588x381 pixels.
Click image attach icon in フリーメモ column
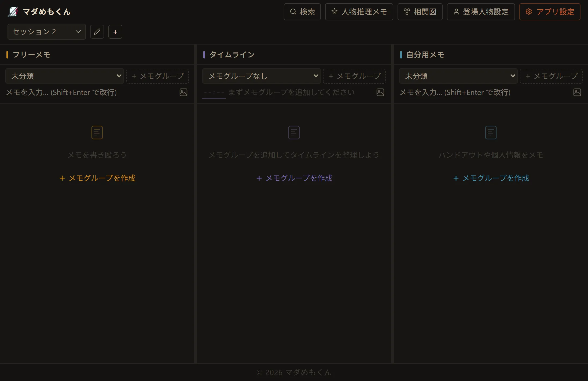click(x=183, y=92)
